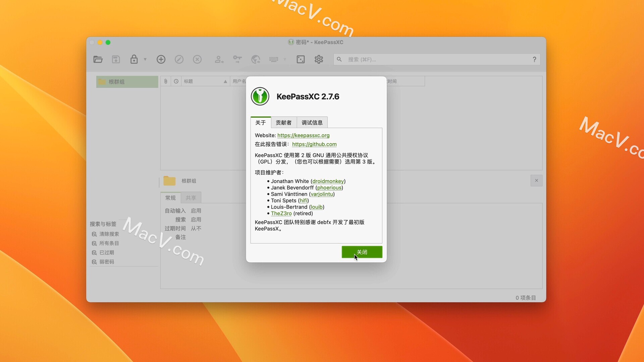Click the magnifier icon in search box
The width and height of the screenshot is (644, 362).
click(x=339, y=59)
